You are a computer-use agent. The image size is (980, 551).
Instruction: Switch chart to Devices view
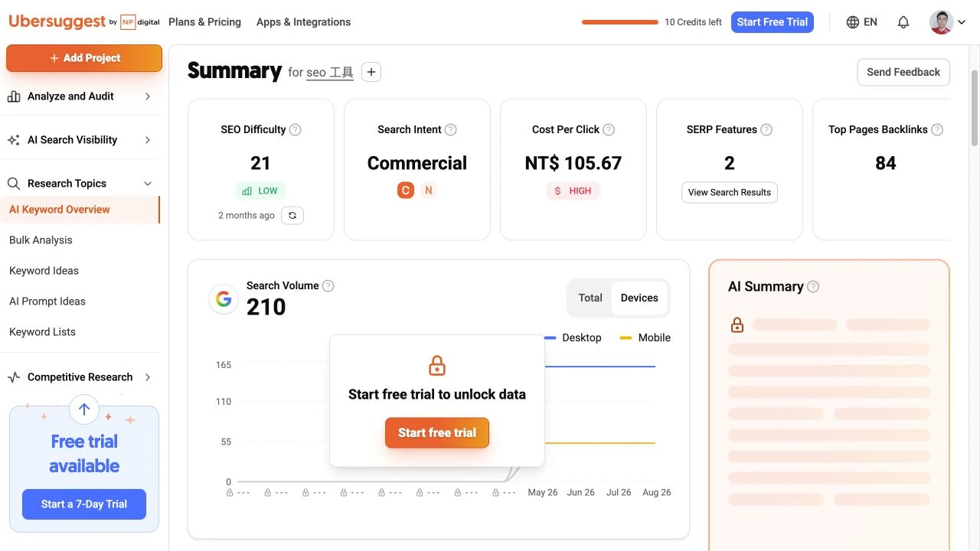click(639, 298)
